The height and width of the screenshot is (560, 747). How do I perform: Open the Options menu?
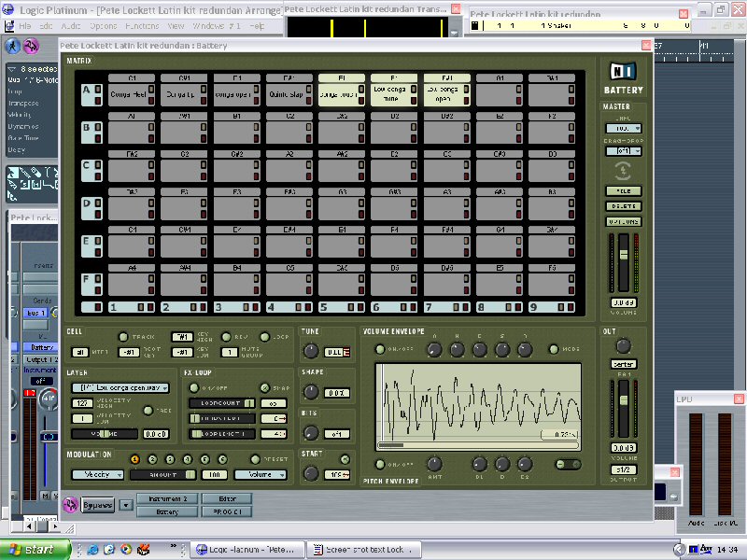point(103,25)
